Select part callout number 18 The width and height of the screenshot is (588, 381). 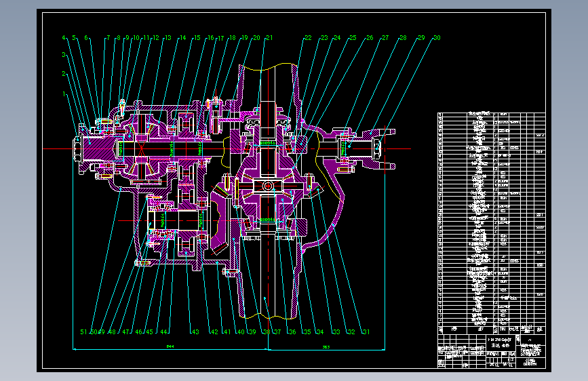[x=233, y=38]
